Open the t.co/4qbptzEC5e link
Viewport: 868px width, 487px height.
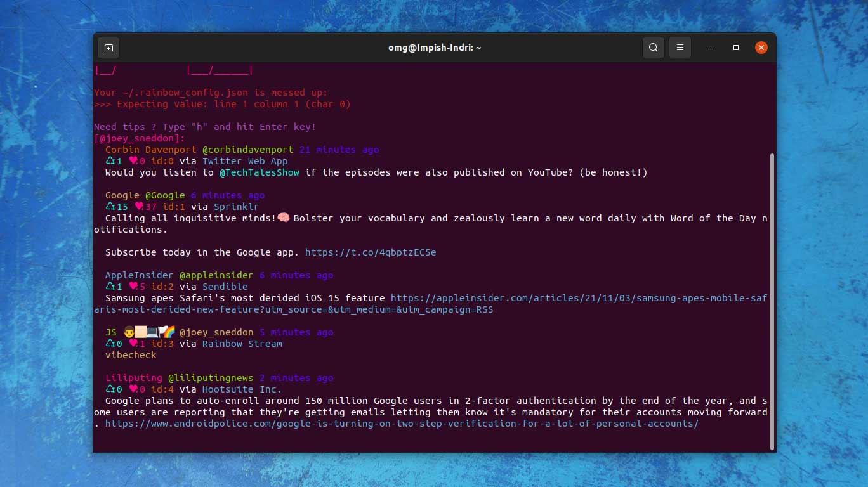tap(371, 252)
